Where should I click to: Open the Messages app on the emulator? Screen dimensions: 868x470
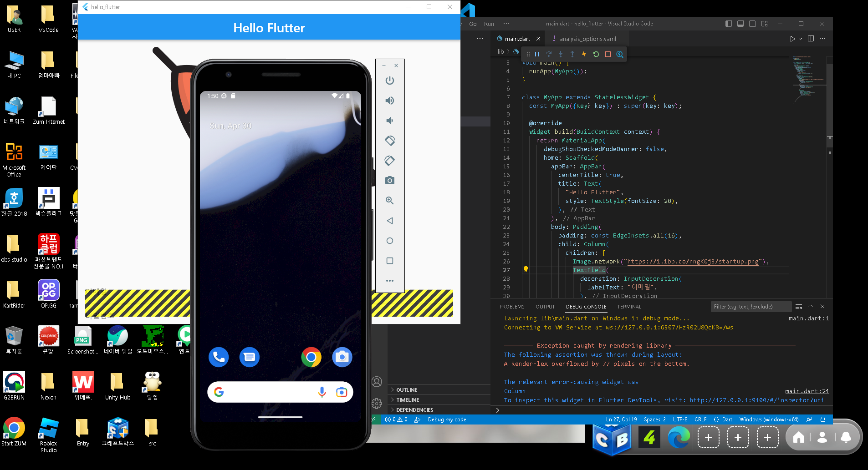(x=250, y=357)
